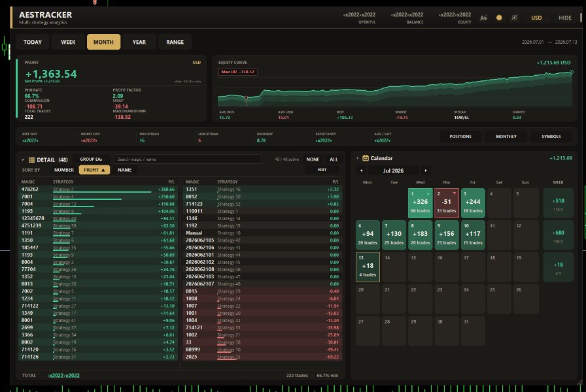
Task: Focus the Search magic / name field
Action: (x=188, y=159)
